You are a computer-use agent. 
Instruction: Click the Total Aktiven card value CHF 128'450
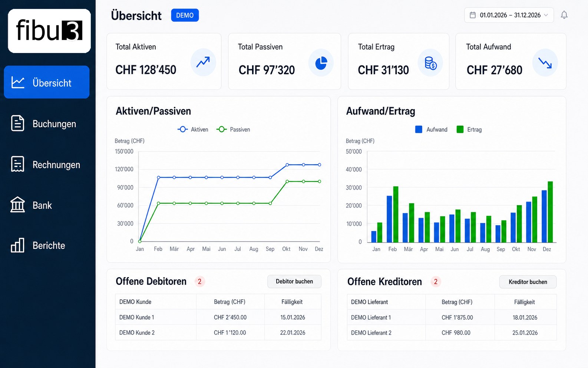point(146,70)
